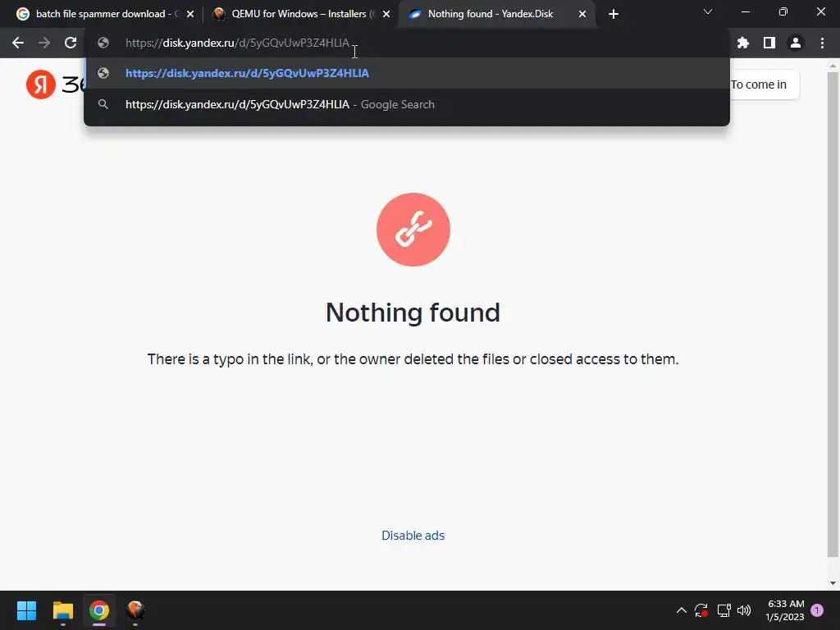Reload the Yandex.Disk page
The height and width of the screenshot is (630, 840).
tap(71, 43)
